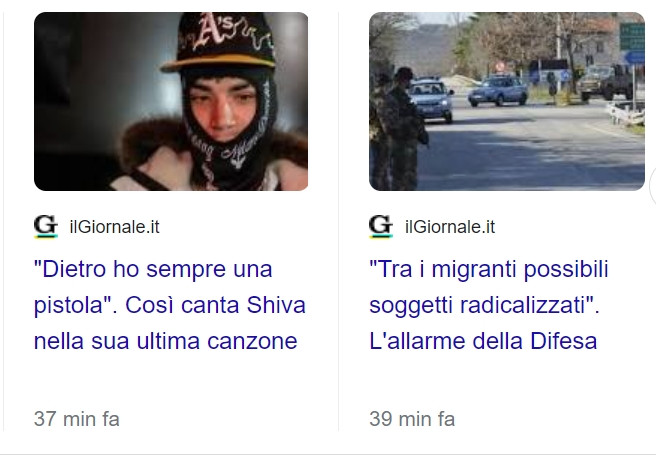Click the blue police car in the road photo
Image resolution: width=656 pixels, height=460 pixels.
[x=498, y=90]
